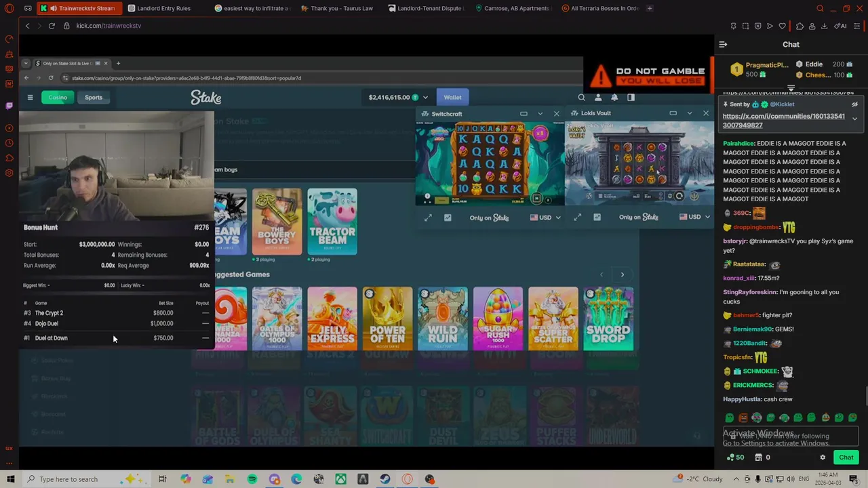Viewport: 868px width, 488px height.
Task: Switch to All Terraria Bosses tab
Action: [599, 8]
